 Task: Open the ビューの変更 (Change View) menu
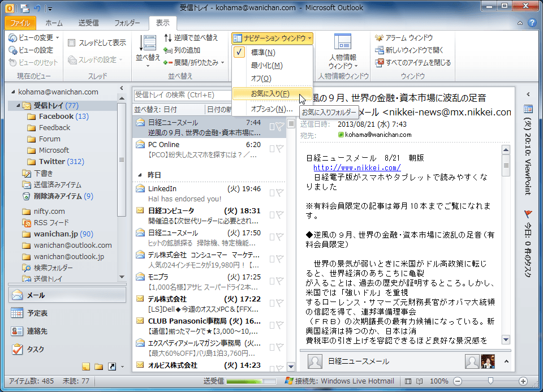pyautogui.click(x=33, y=37)
